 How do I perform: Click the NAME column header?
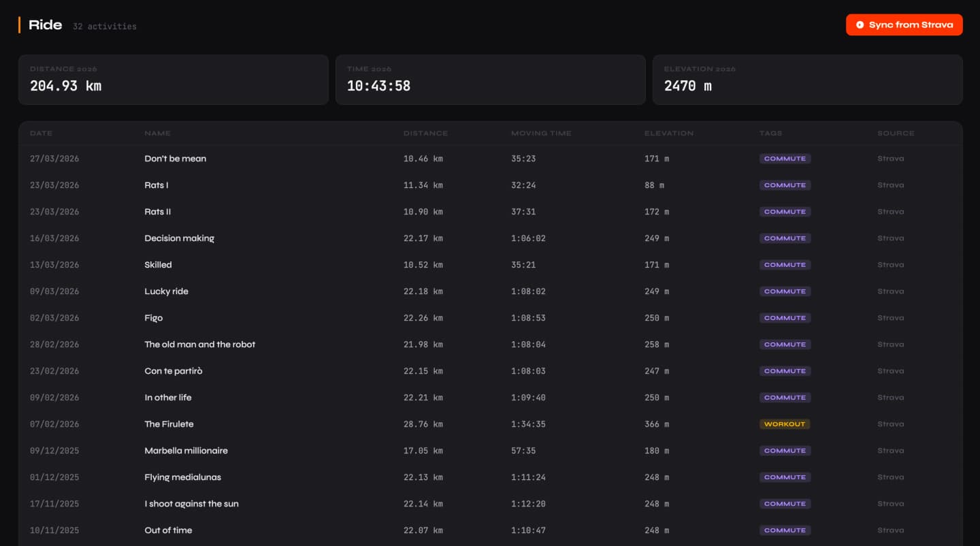pyautogui.click(x=157, y=133)
